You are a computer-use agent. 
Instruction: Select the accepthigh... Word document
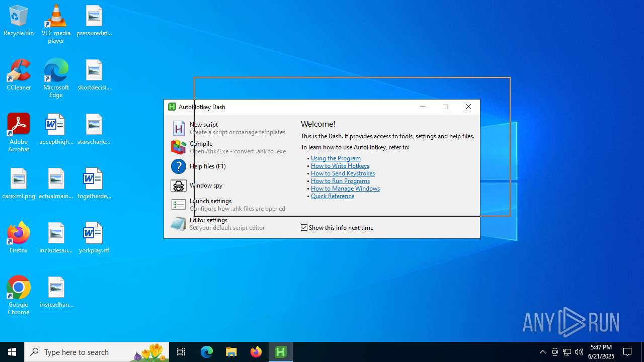coord(56,130)
